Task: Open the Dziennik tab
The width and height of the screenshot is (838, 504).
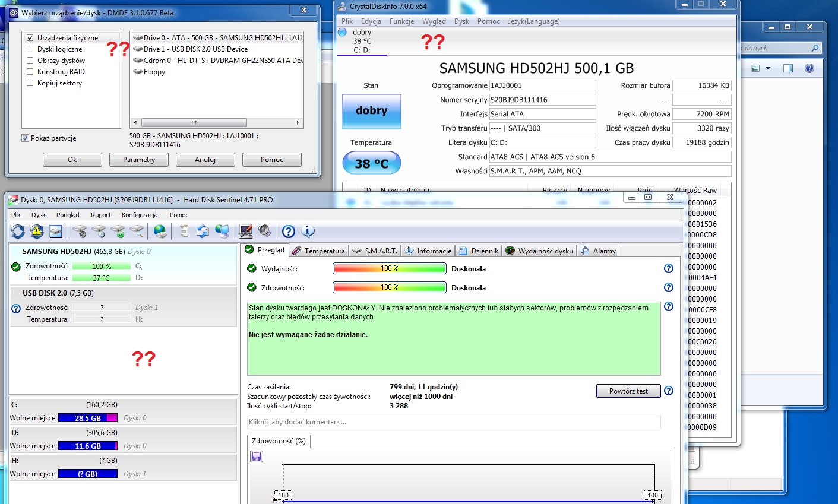Action: click(479, 251)
